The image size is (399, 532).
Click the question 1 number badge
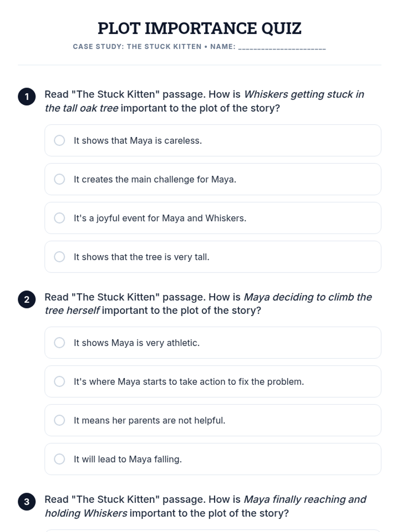[x=27, y=97]
